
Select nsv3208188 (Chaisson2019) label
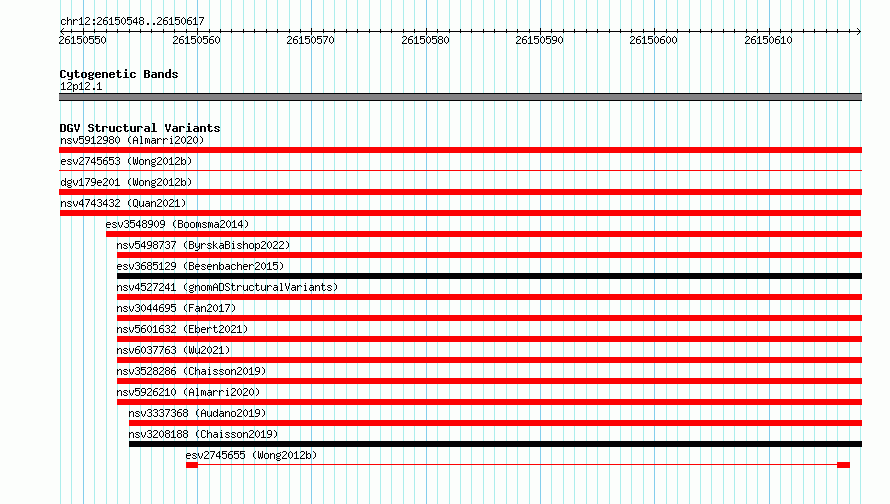203,434
